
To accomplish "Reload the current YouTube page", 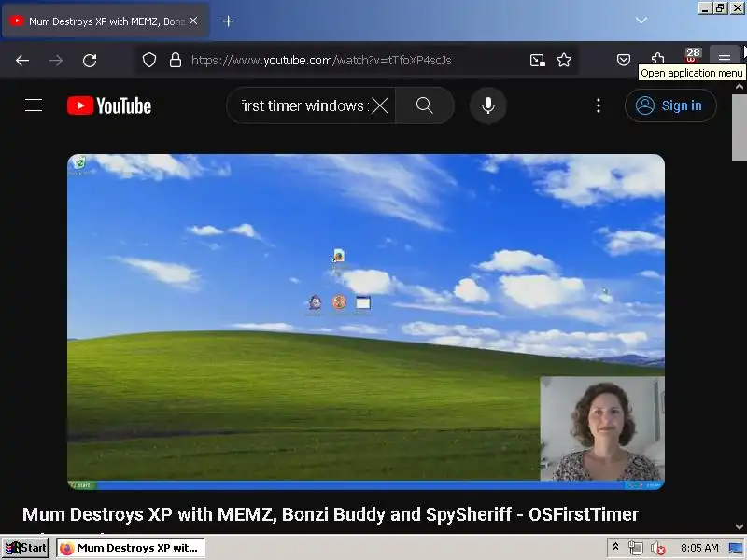I will click(90, 60).
